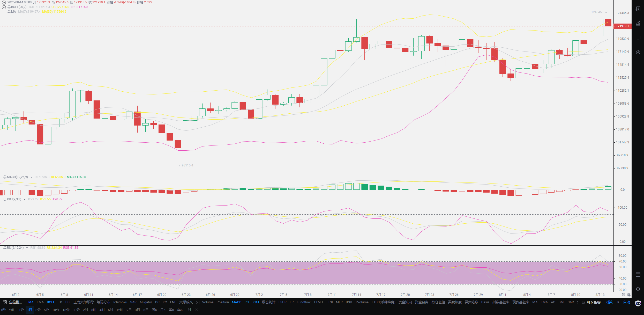The image size is (644, 315).
Task: Expand more main indicators arrow after 大额成交
Action: coord(197,302)
